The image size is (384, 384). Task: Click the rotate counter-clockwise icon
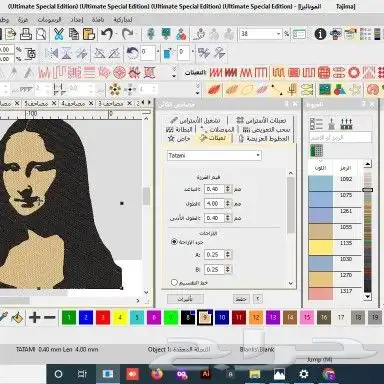132,53
